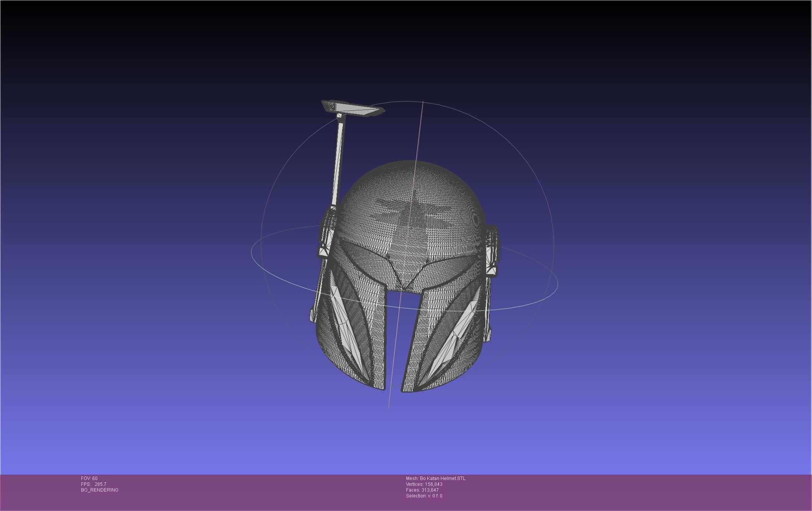
Task: Click the FOV: 60 status text
Action: (x=89, y=478)
